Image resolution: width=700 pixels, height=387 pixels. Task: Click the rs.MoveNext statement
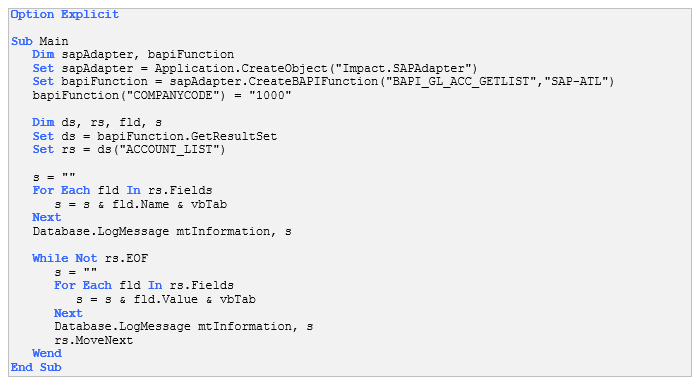tap(94, 341)
